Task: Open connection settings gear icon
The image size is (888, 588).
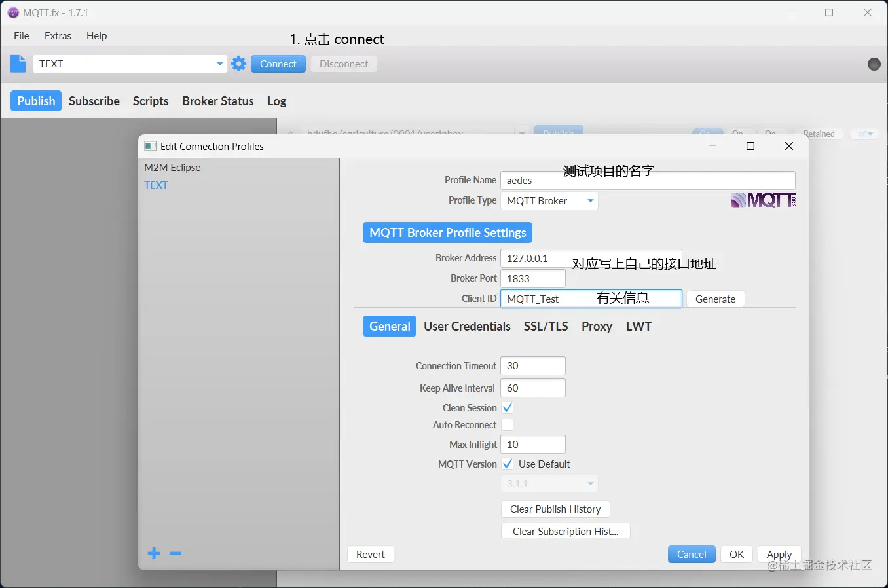Action: click(x=239, y=64)
